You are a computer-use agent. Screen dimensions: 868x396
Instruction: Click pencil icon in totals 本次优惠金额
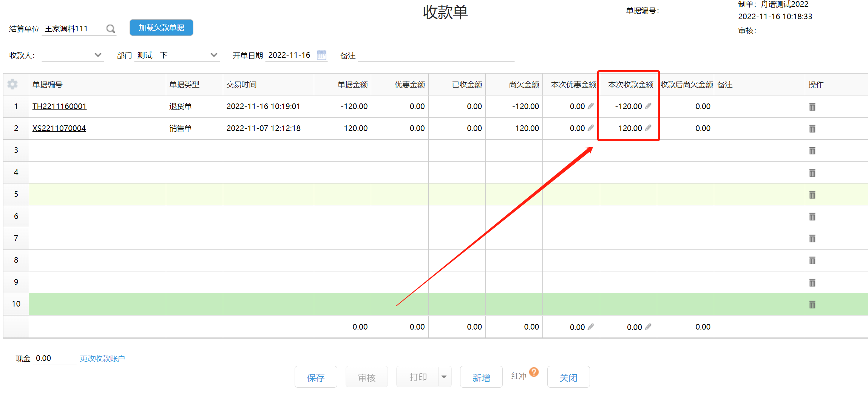591,327
